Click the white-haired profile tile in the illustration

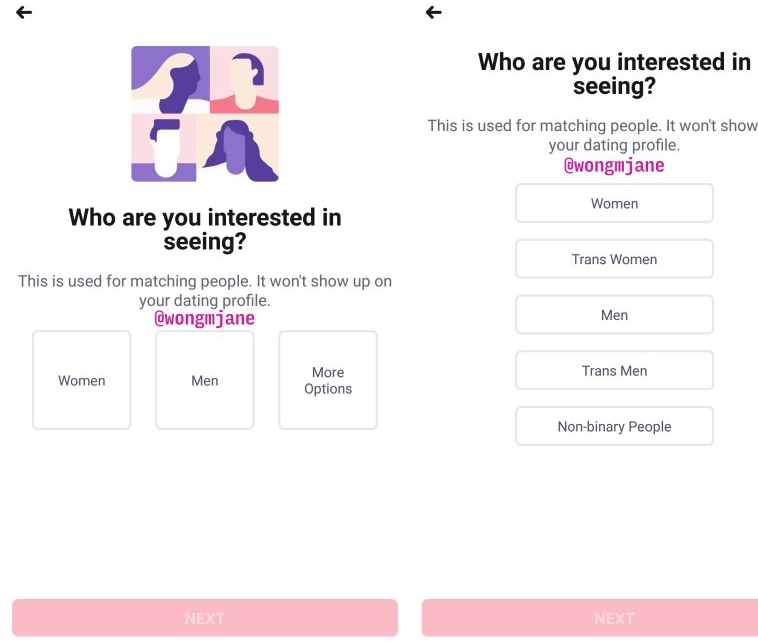(x=170, y=80)
